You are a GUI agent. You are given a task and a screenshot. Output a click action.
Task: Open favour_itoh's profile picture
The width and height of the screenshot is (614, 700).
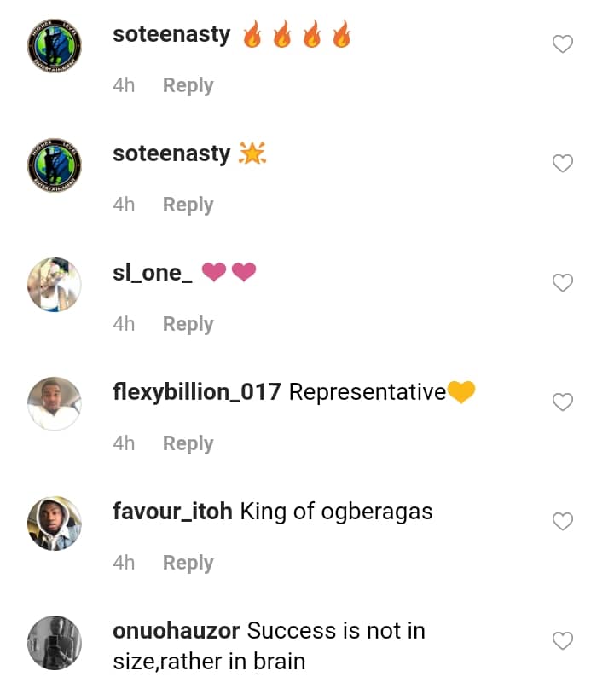[55, 524]
